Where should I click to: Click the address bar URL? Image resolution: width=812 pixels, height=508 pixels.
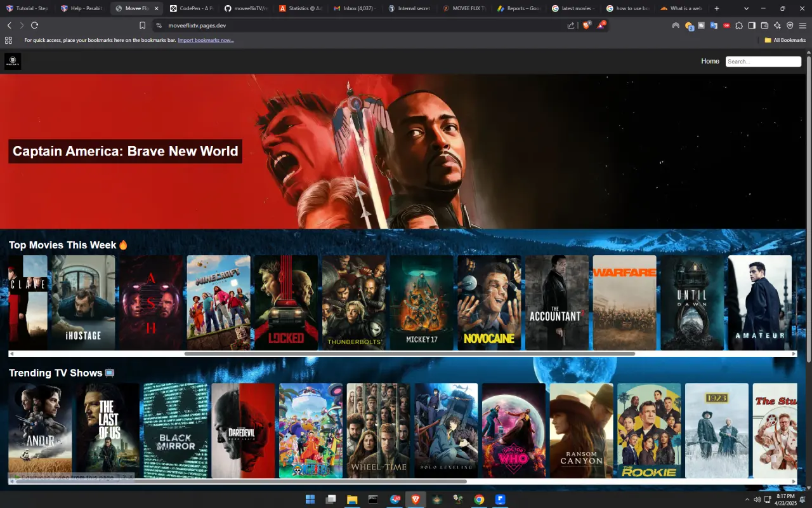[197, 25]
